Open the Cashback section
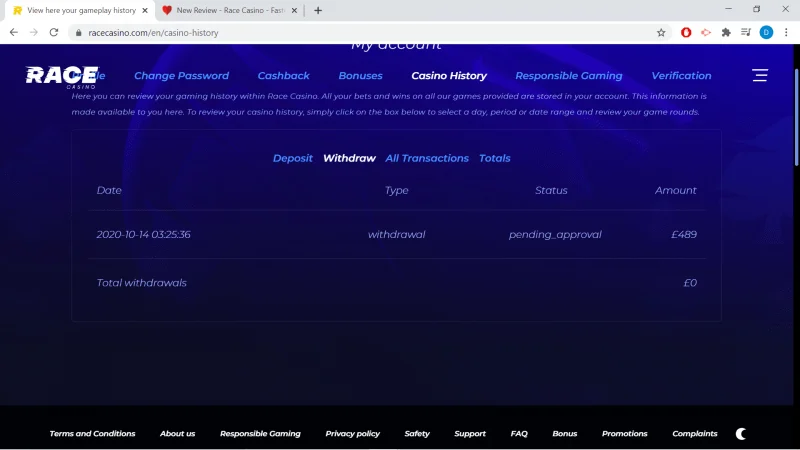The image size is (800, 450). 283,76
